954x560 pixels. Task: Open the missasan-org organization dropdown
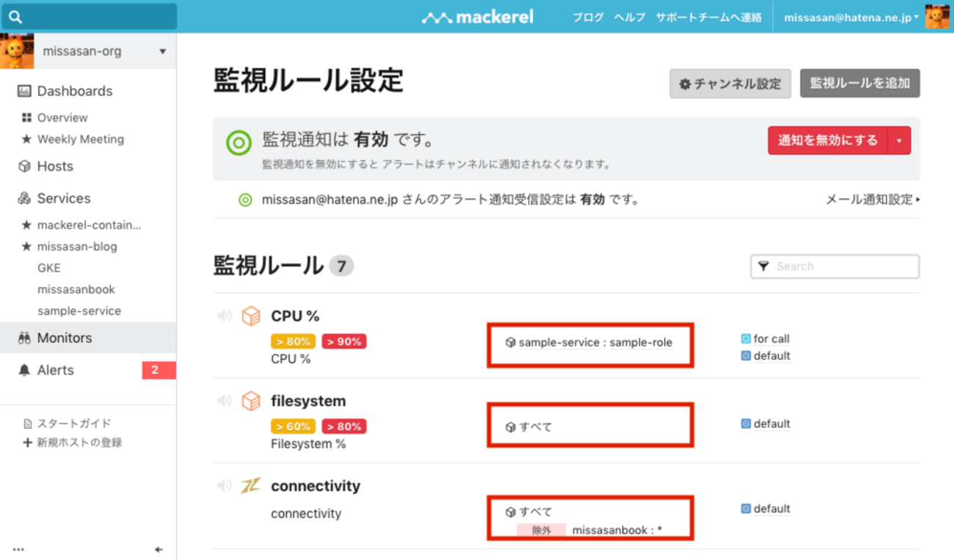tap(162, 51)
